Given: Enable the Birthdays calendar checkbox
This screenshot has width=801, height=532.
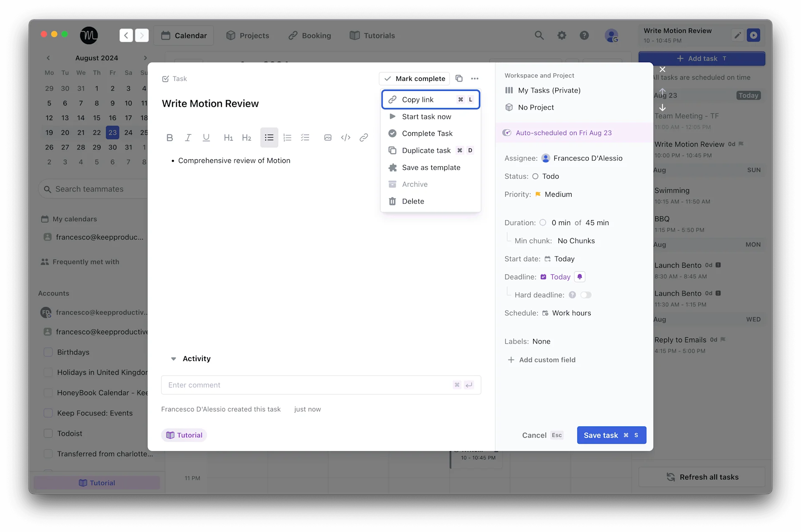Looking at the screenshot, I should pyautogui.click(x=48, y=352).
